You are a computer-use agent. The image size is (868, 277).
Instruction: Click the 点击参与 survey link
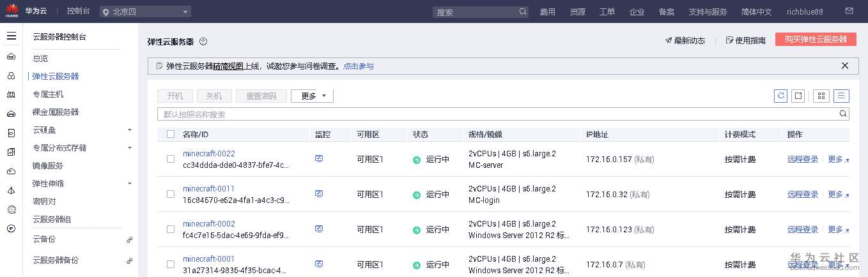(359, 66)
